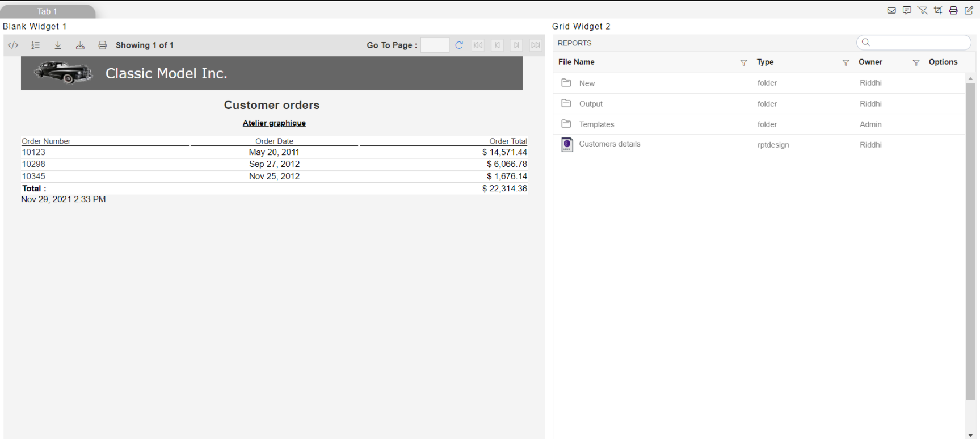The image size is (980, 439).
Task: Select order number 10123
Action: coord(33,152)
